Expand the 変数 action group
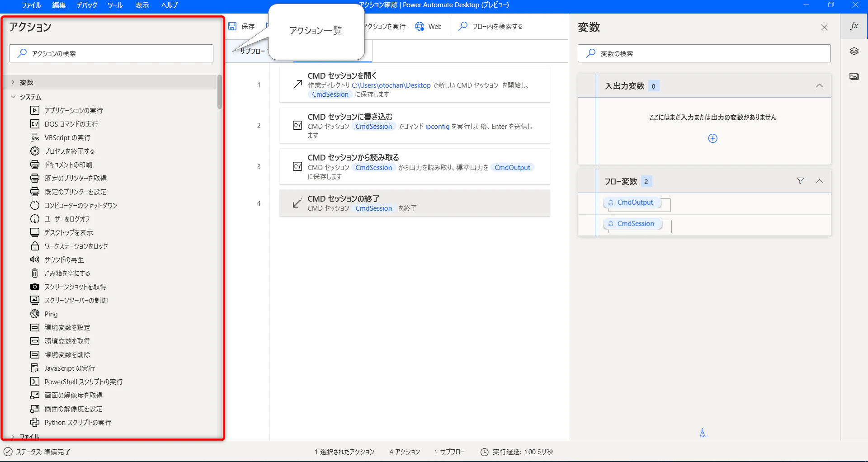This screenshot has height=462, width=868. coord(13,82)
